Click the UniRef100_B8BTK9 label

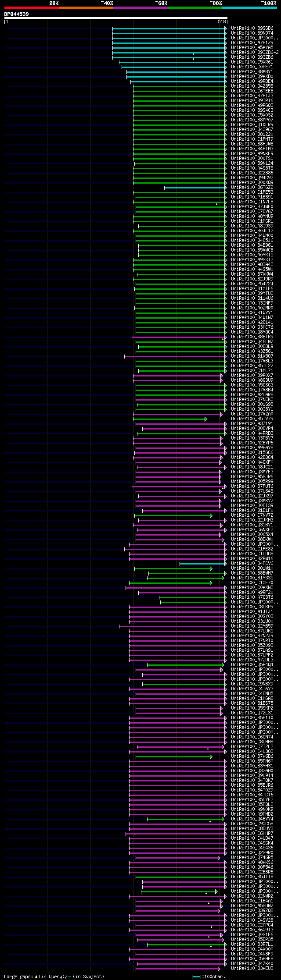(252, 337)
